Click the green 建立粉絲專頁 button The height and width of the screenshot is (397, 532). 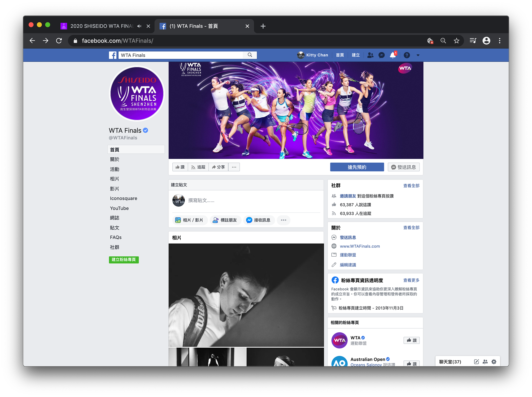124,260
